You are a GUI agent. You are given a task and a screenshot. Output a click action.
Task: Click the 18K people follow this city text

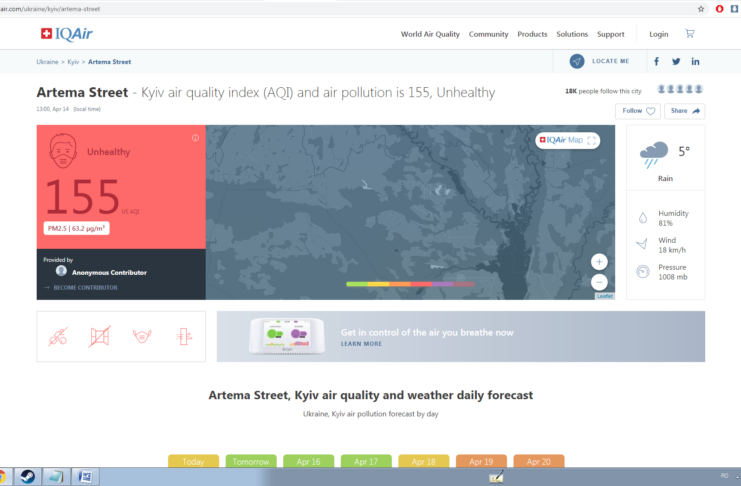tap(603, 91)
